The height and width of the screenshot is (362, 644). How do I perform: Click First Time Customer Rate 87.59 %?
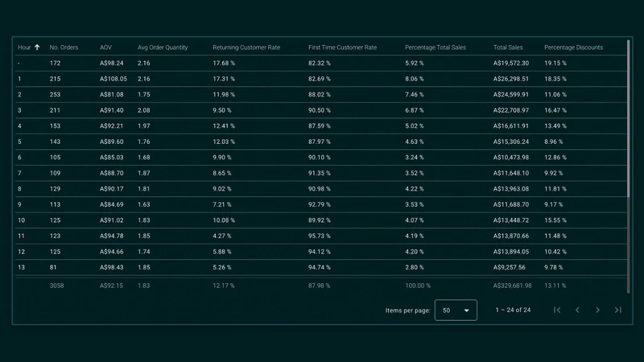point(320,126)
